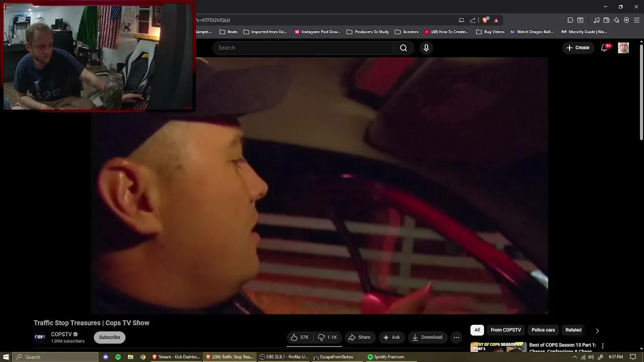Open the Leo AI sparkle icon
Image resolution: width=644 pixels, height=362 pixels.
click(616, 20)
